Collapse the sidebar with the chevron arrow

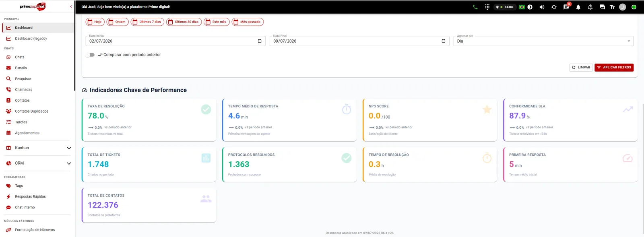click(71, 6)
